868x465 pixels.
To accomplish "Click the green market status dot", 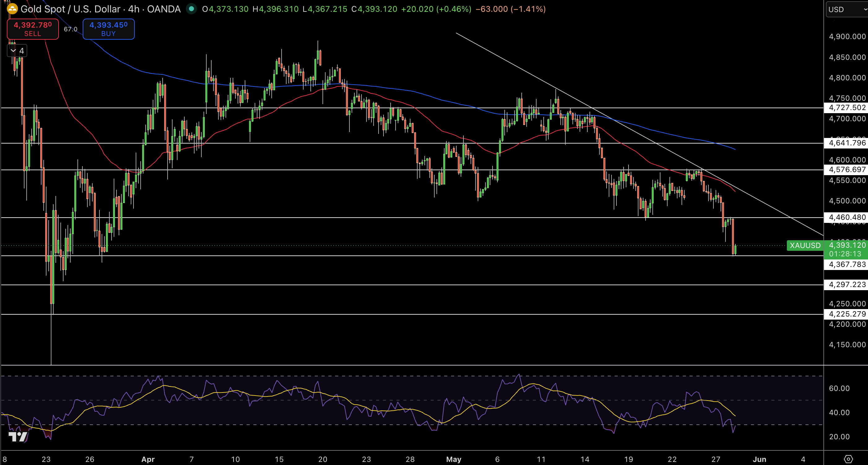I will [x=191, y=9].
